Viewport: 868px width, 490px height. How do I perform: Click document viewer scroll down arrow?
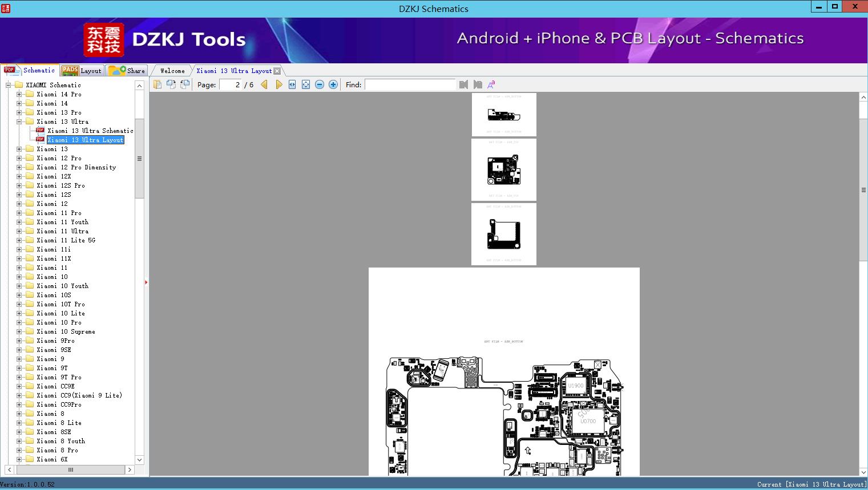(x=863, y=471)
